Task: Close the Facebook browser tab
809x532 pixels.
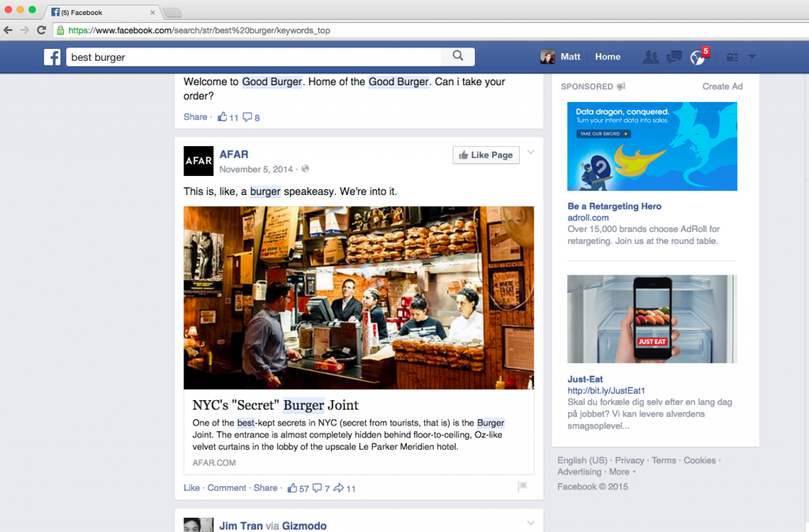Action: pos(152,13)
